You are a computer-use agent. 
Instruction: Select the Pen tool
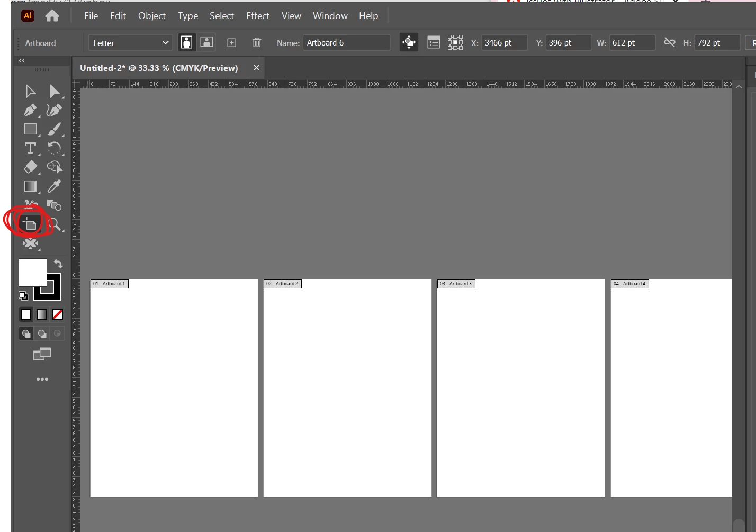click(x=30, y=111)
